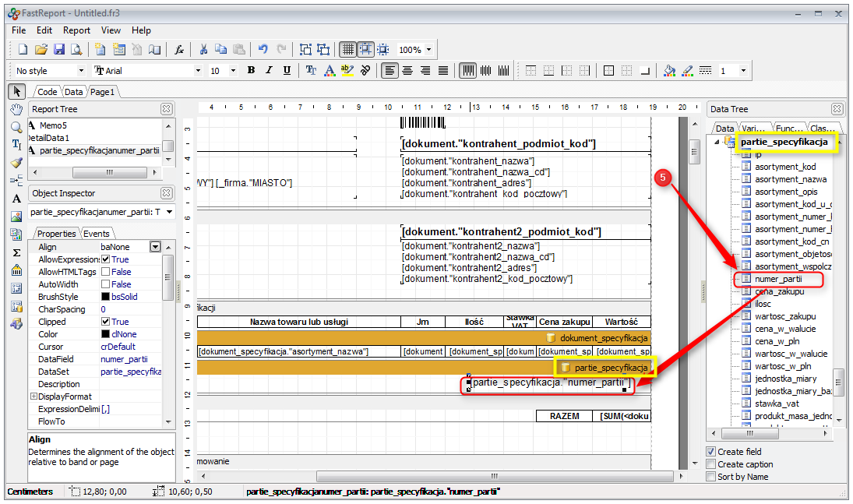The width and height of the screenshot is (853, 504).
Task: Select numer_partii field in Data Tree
Action: click(x=777, y=278)
